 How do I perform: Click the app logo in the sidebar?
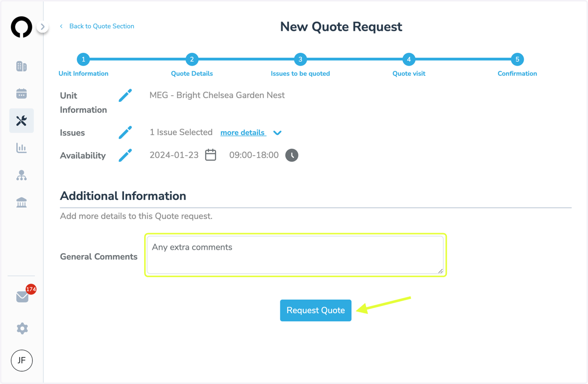click(22, 27)
